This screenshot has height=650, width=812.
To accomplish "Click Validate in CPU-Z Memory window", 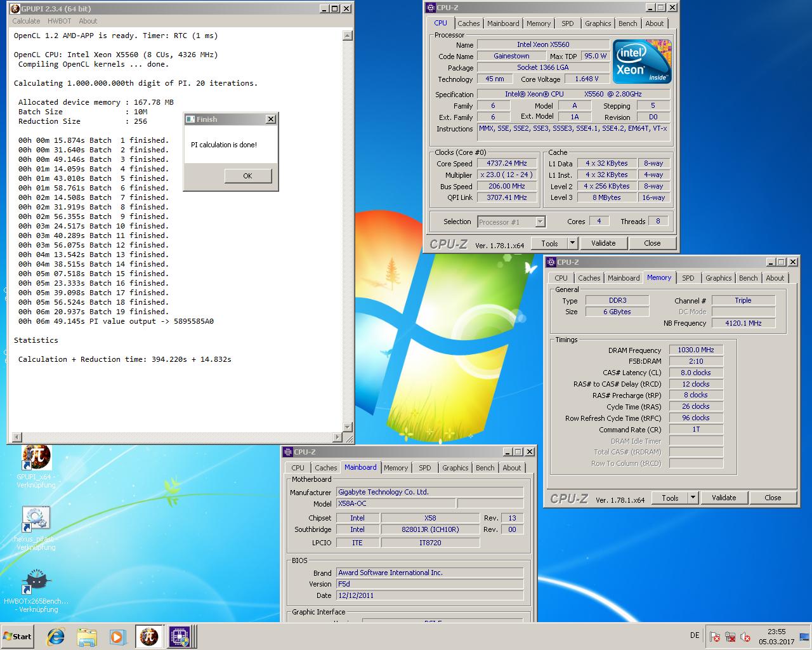I will [x=724, y=498].
